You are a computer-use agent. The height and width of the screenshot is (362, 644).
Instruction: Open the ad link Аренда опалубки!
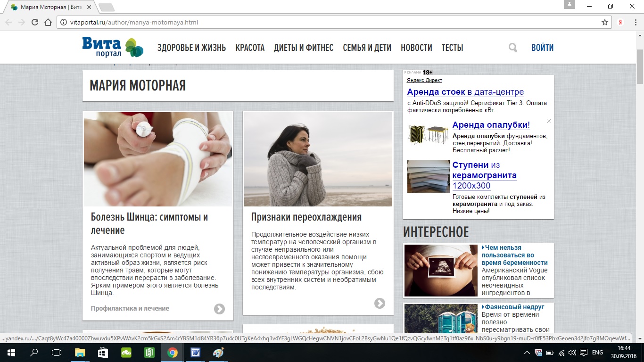coord(491,125)
